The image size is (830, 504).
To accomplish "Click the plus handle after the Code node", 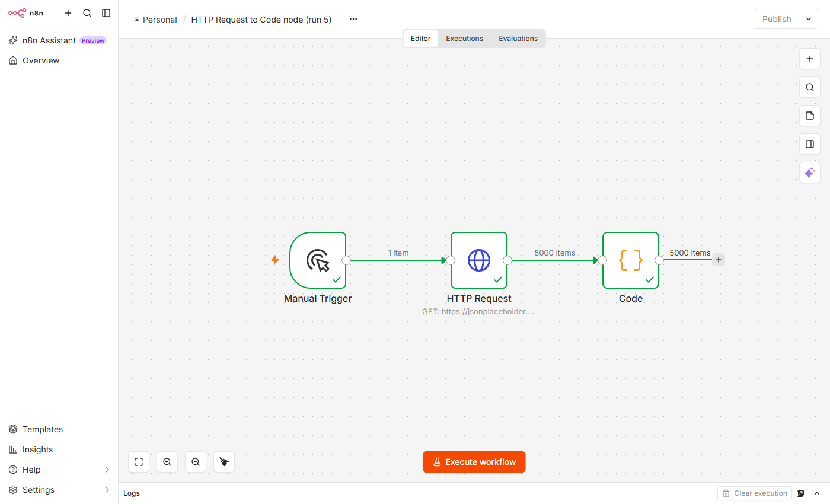I will tap(719, 260).
